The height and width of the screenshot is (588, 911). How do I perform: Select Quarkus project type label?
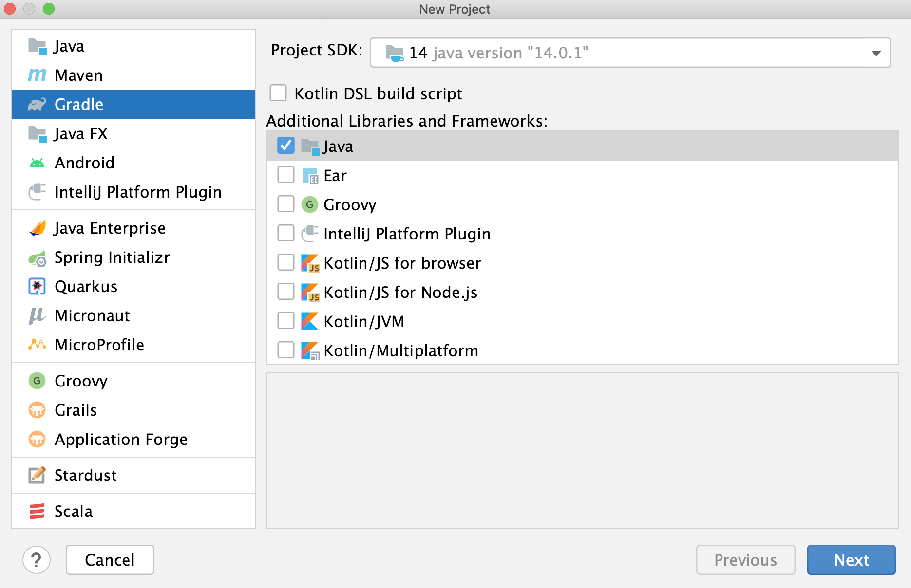click(x=86, y=286)
